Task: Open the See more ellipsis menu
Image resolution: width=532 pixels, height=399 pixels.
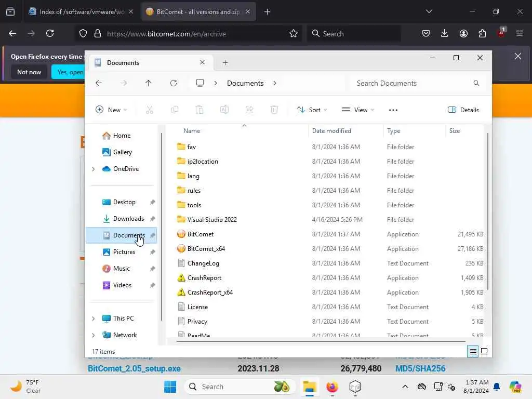Action: coord(393,110)
